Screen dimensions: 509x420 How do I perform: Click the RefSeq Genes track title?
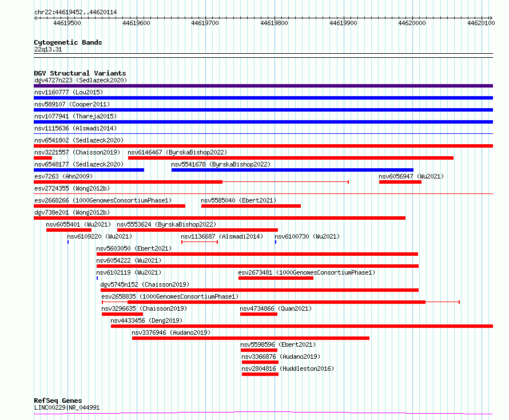click(58, 401)
